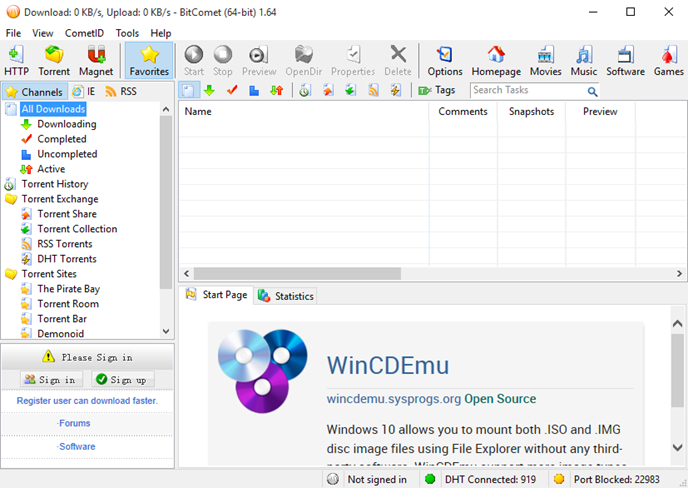688x488 pixels.
Task: Open DHT Torrents tree item
Action: [x=67, y=258]
